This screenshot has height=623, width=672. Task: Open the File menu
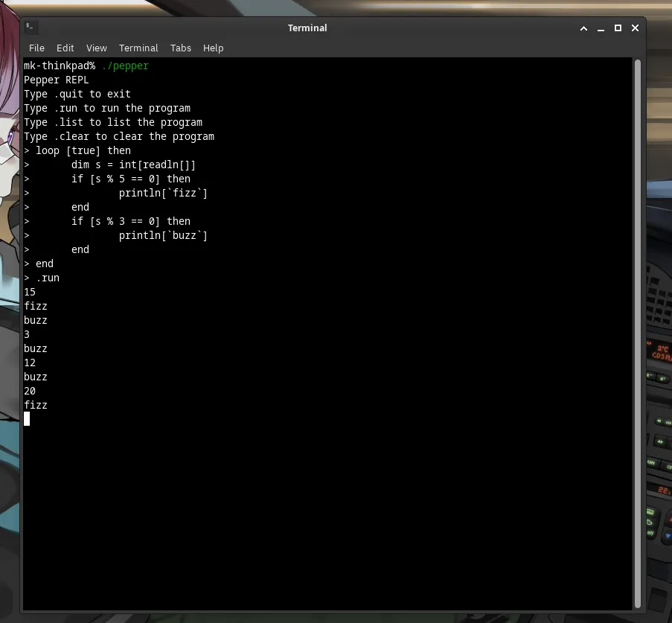(36, 48)
